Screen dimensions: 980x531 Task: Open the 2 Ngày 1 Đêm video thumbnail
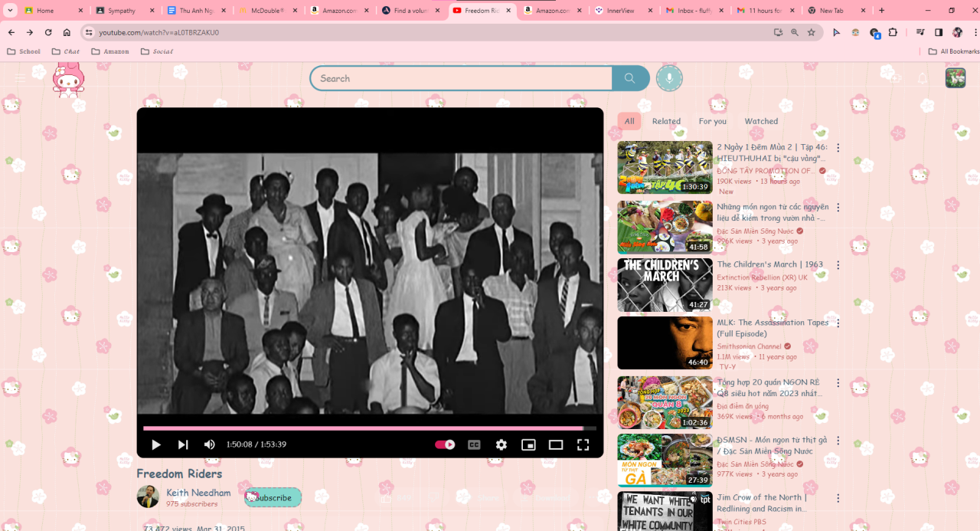click(x=665, y=167)
